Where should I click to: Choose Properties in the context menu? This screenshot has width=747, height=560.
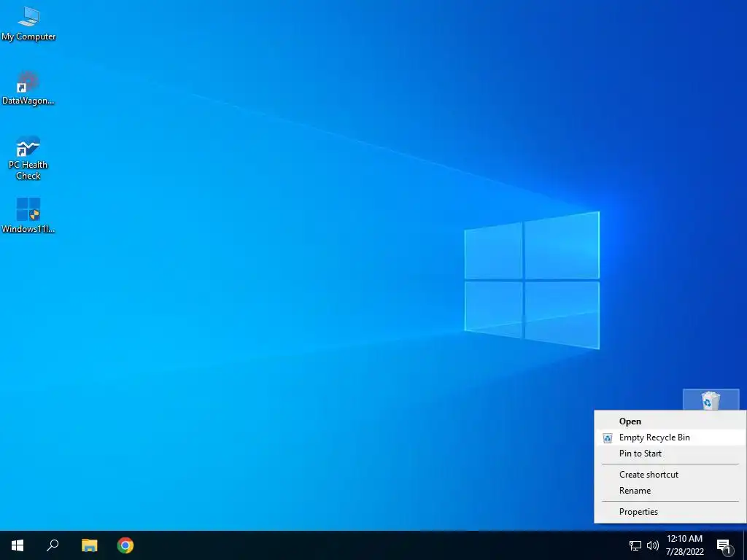(670, 512)
